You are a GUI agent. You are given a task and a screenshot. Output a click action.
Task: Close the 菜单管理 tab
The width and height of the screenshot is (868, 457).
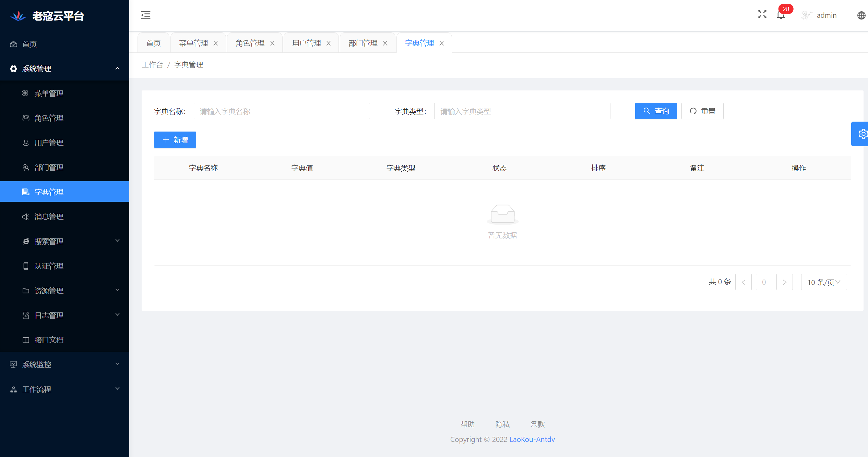click(216, 43)
